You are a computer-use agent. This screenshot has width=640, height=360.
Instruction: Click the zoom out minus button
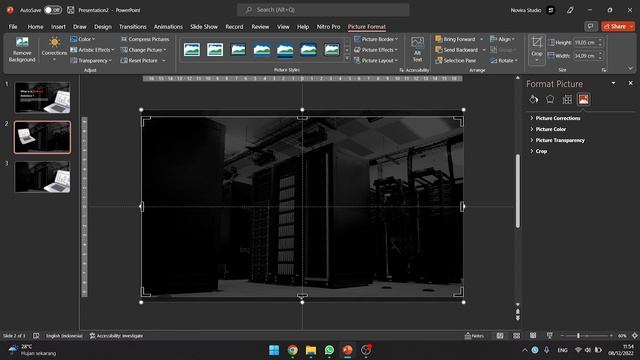pos(562,336)
